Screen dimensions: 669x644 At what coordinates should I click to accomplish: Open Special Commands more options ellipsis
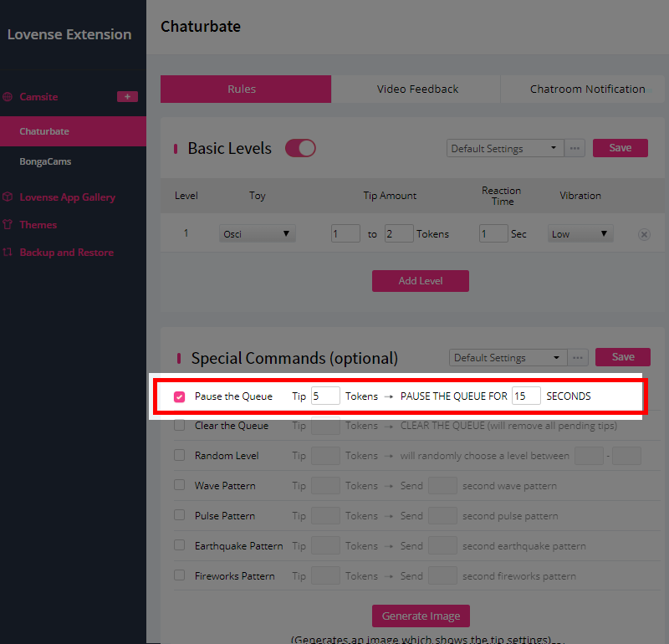(578, 358)
